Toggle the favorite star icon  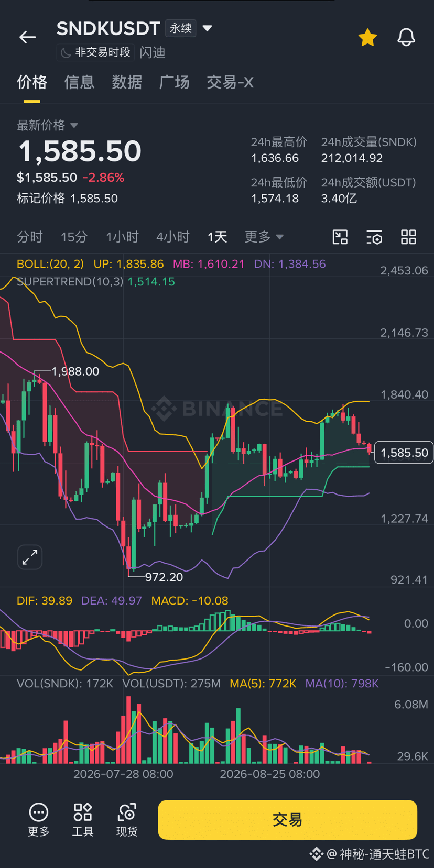pos(367,38)
